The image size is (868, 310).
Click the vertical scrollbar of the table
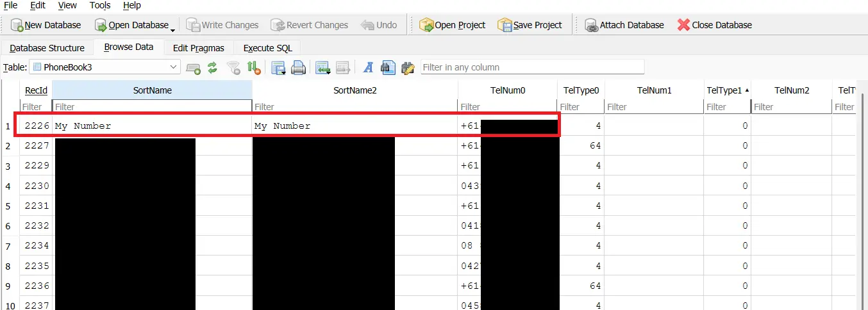pos(863,201)
